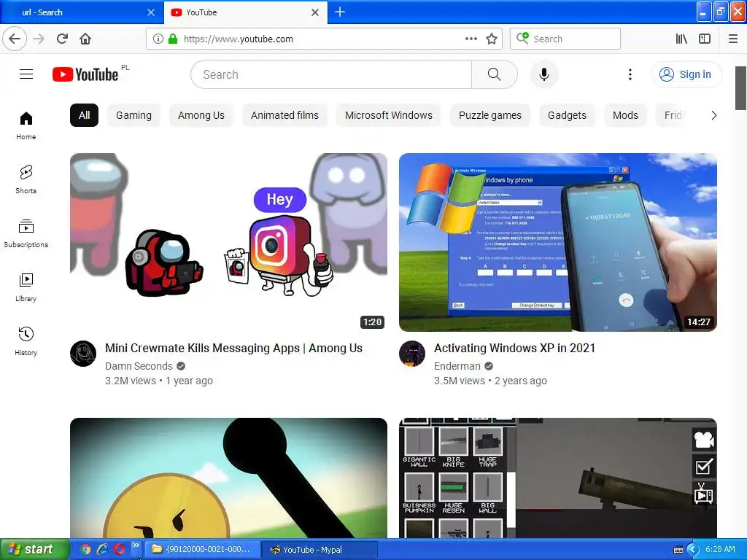Select the Puzzle games filter chip
Image resolution: width=747 pixels, height=560 pixels.
point(490,115)
